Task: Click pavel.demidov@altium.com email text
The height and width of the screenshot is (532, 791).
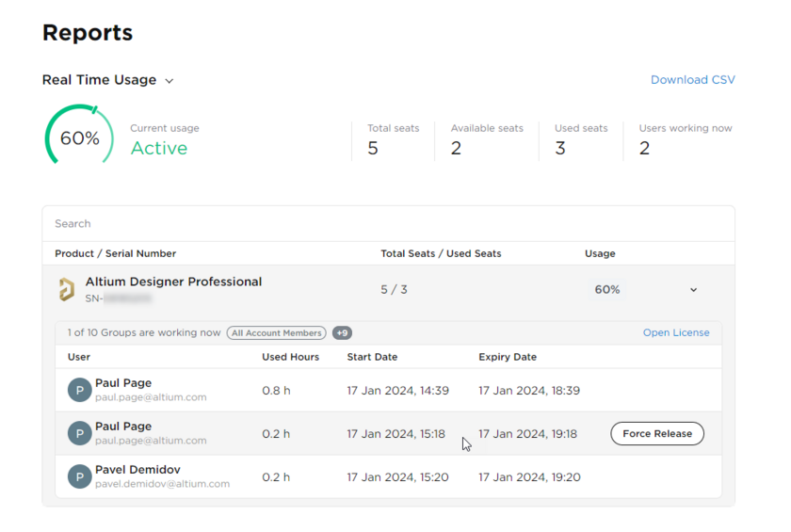Action: (x=162, y=484)
